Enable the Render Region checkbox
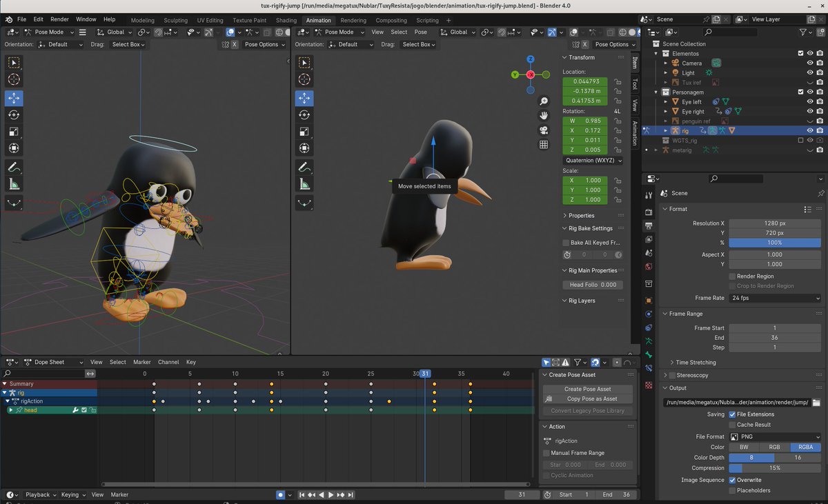The width and height of the screenshot is (828, 504). (733, 276)
